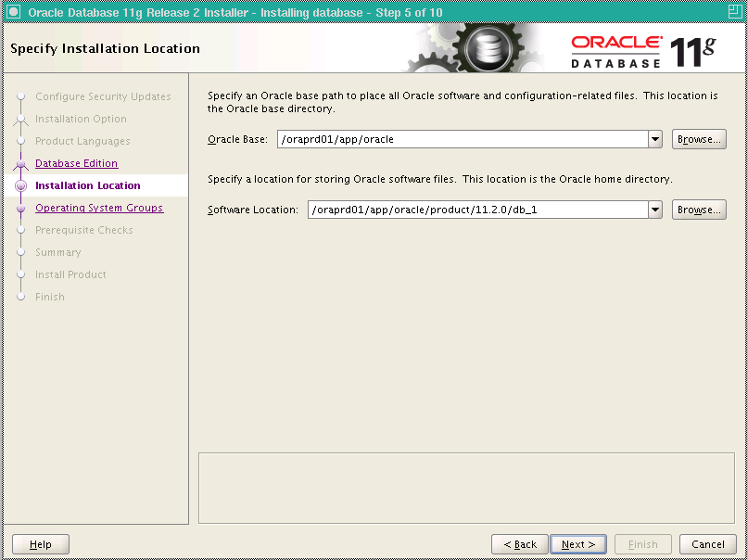Screen dimensions: 748x560
Task: Click the window menu icon in title bar
Action: [13, 11]
